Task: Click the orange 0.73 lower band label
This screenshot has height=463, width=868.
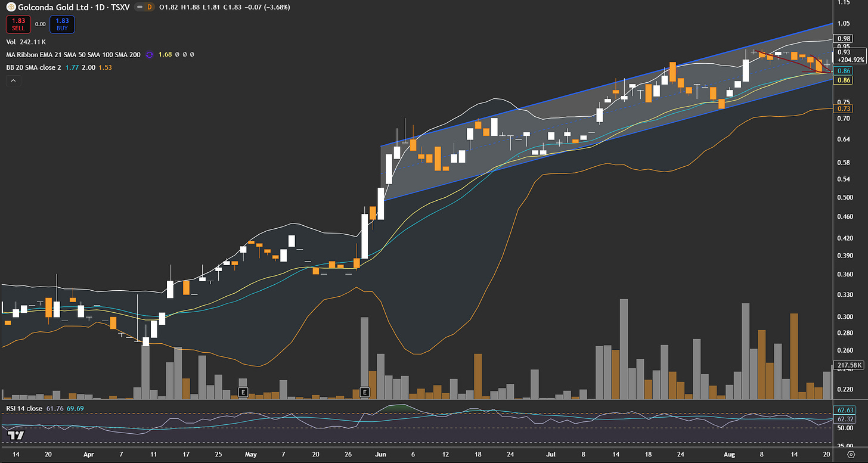Action: pos(844,109)
